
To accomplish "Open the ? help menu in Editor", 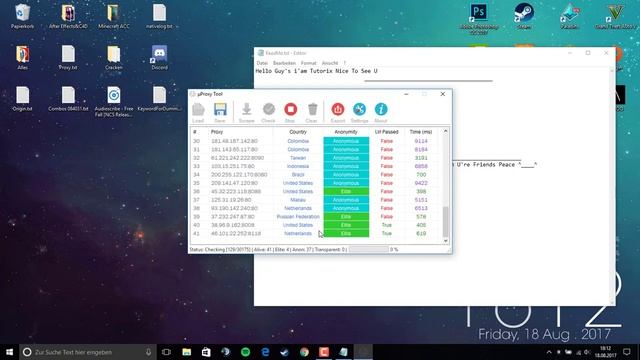I will [x=344, y=63].
